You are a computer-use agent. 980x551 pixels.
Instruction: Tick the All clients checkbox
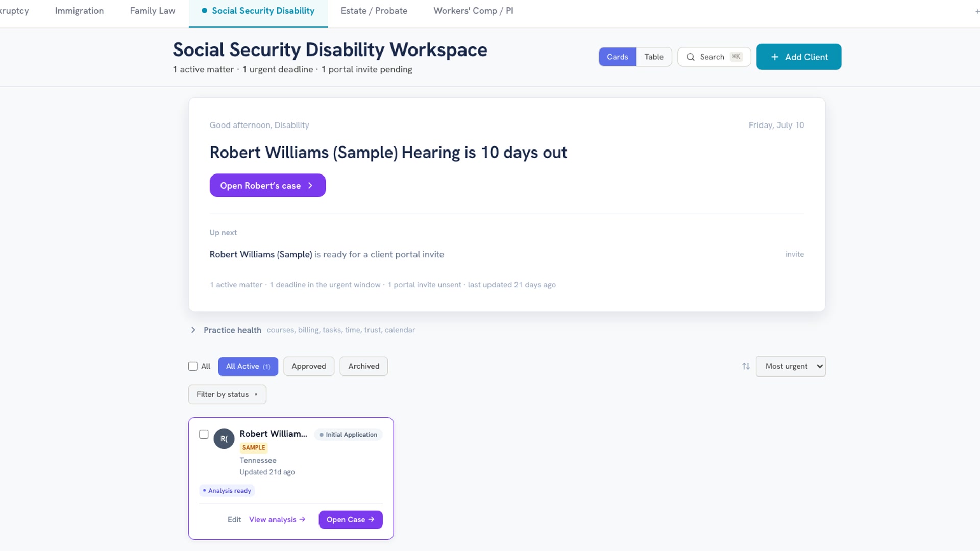point(192,366)
